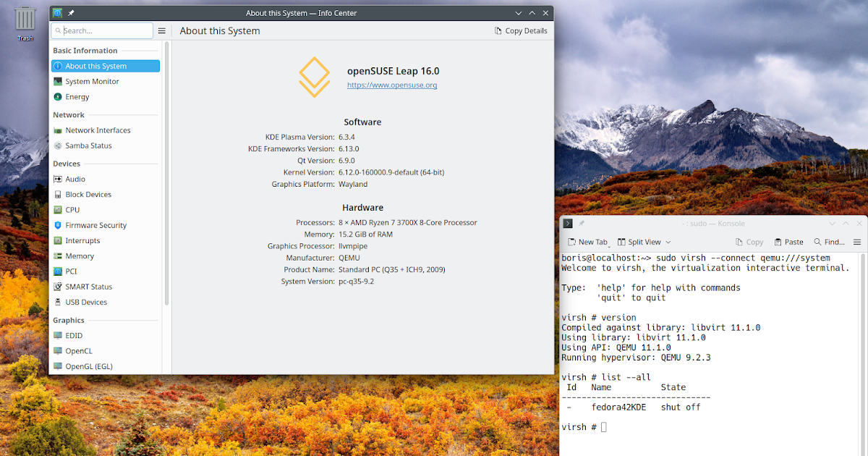This screenshot has height=456, width=868.
Task: Click the Graphics Processor value "llvmpipe"
Action: [x=353, y=246]
